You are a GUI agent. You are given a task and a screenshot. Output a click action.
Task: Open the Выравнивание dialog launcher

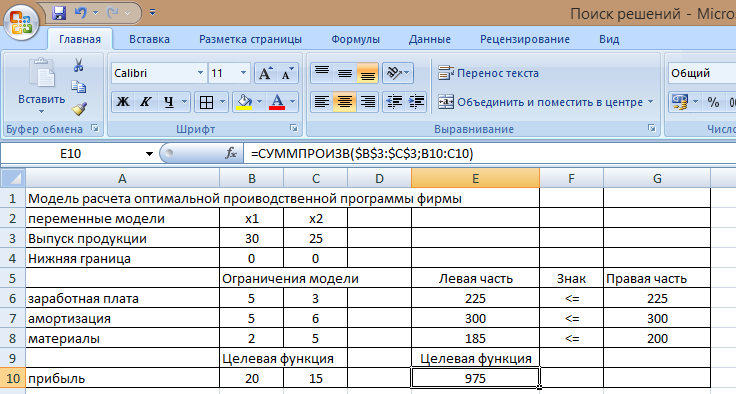[x=652, y=128]
